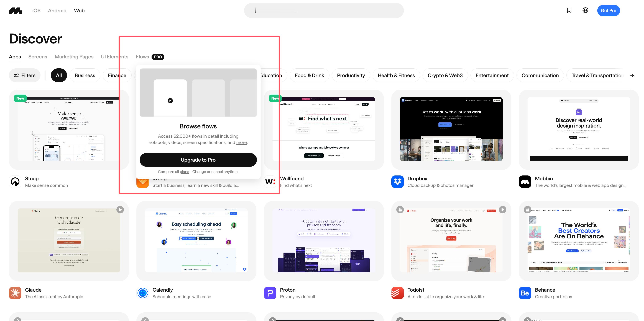Open the Filters button
This screenshot has height=321, width=644.
(24, 75)
